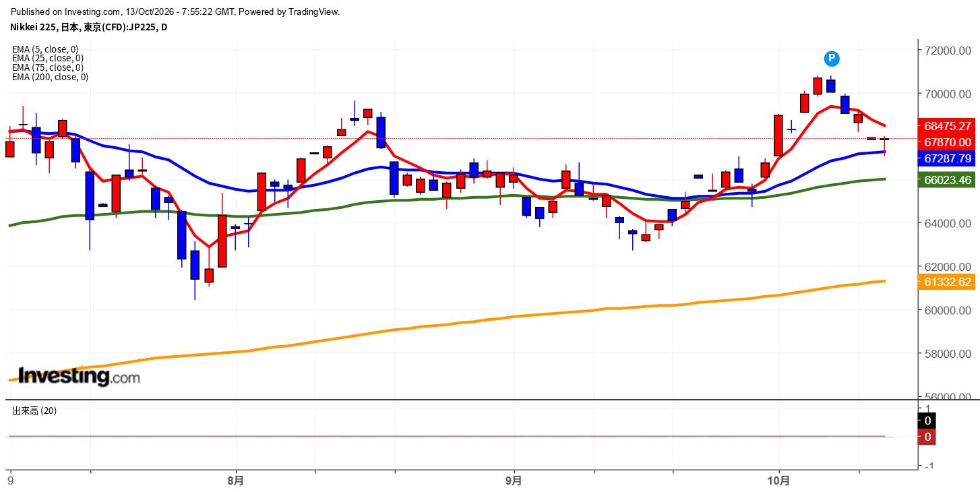Select the EMA (25, close, 0) legend
Screen dimensions: 980x492
coord(48,58)
